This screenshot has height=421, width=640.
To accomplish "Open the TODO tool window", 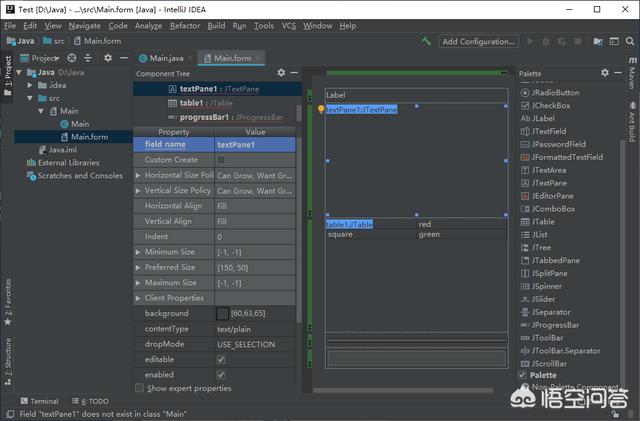I will (91, 401).
